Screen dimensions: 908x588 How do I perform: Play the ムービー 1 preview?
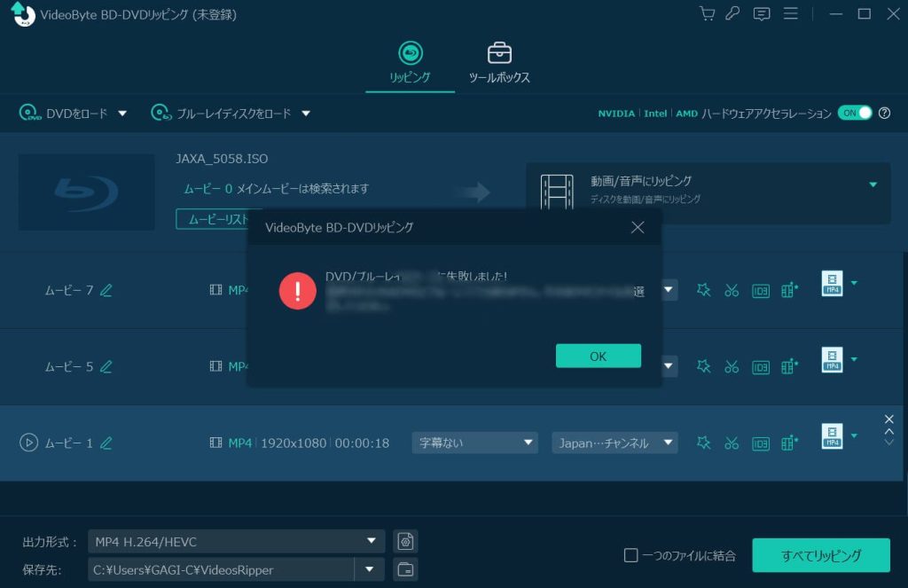coord(28,443)
